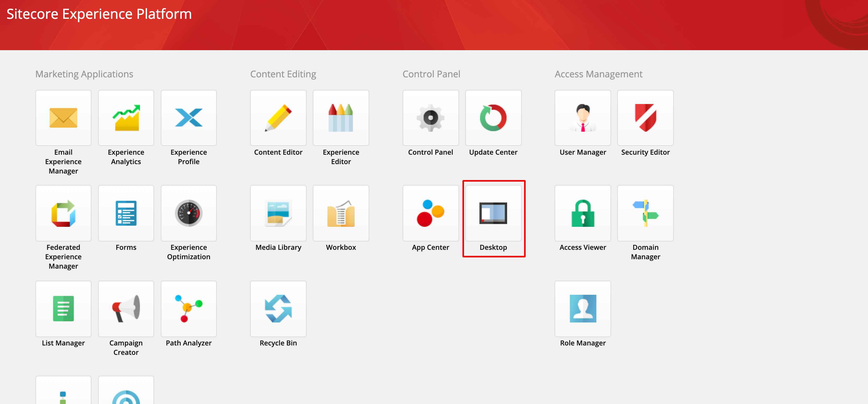
Task: Click the 'Forms' text label
Action: click(126, 247)
